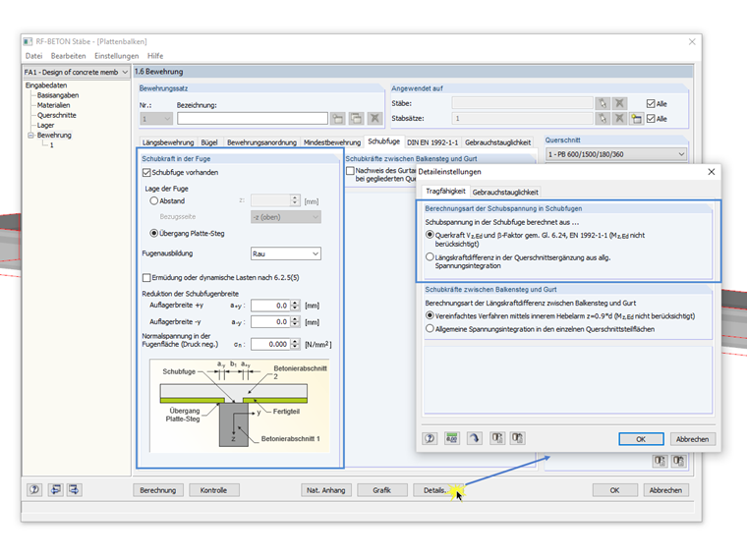
Task: Click the Bezeichnung text field
Action: point(253,119)
